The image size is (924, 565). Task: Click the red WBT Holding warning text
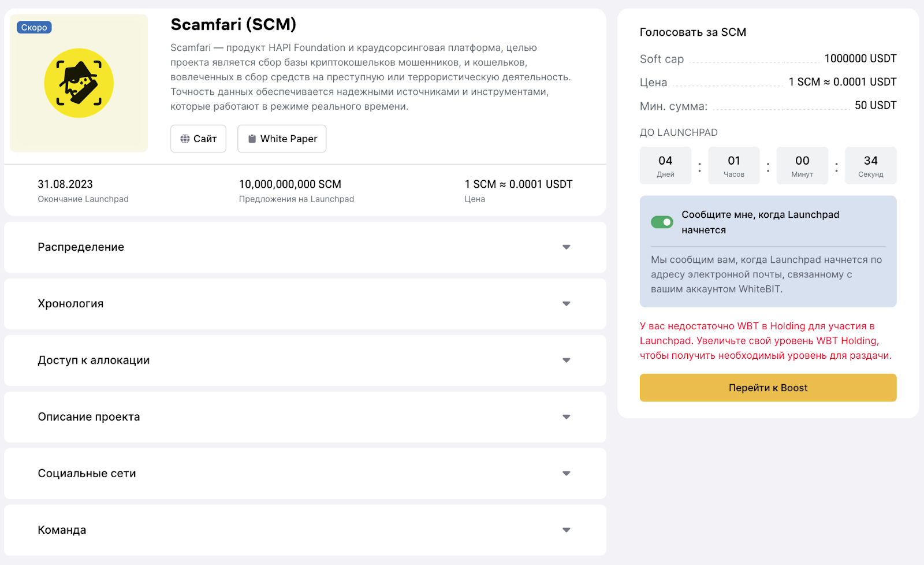(766, 341)
